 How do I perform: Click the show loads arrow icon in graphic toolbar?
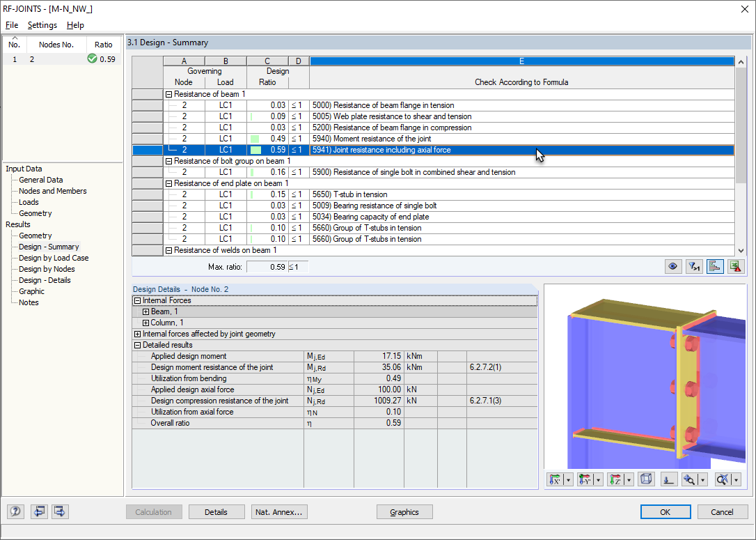(x=669, y=479)
